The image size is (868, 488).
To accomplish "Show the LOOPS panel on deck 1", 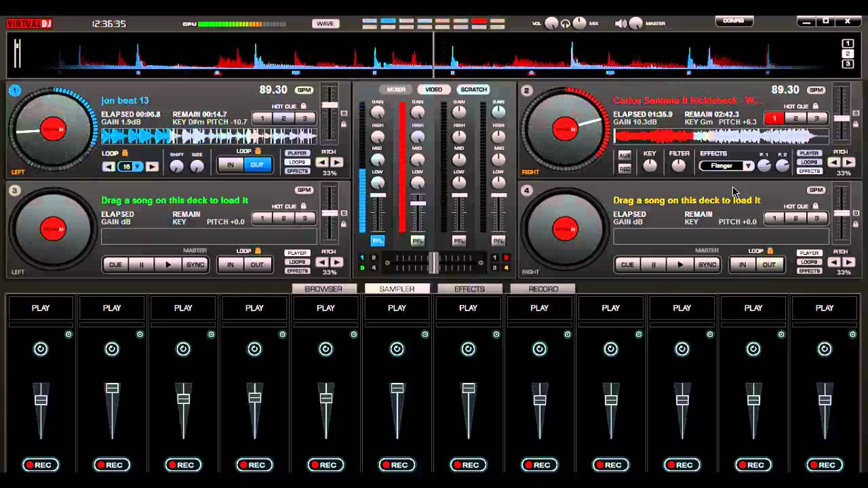I will coord(297,163).
